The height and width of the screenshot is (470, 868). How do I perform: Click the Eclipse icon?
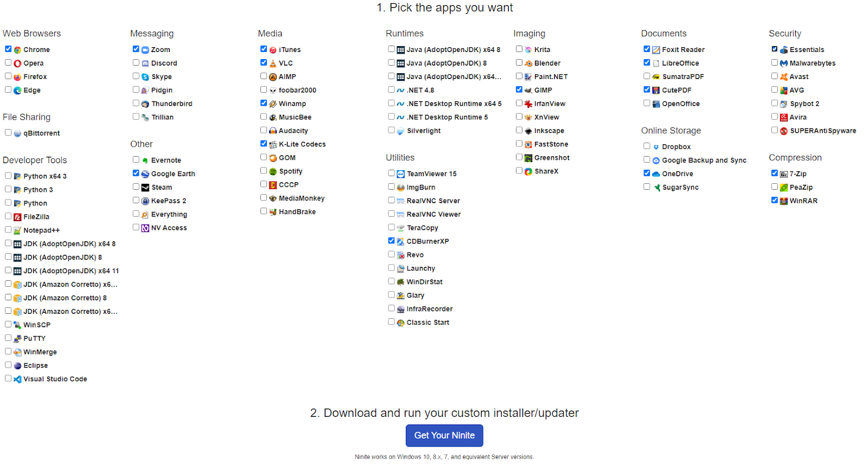point(17,365)
